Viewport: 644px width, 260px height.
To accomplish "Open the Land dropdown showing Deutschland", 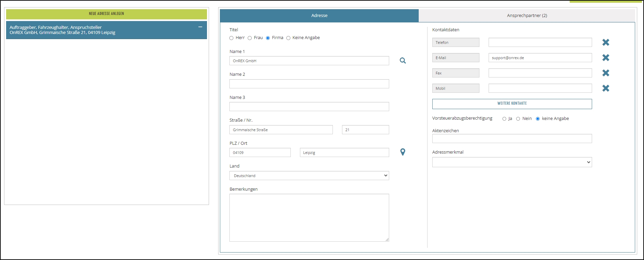I will 309,176.
